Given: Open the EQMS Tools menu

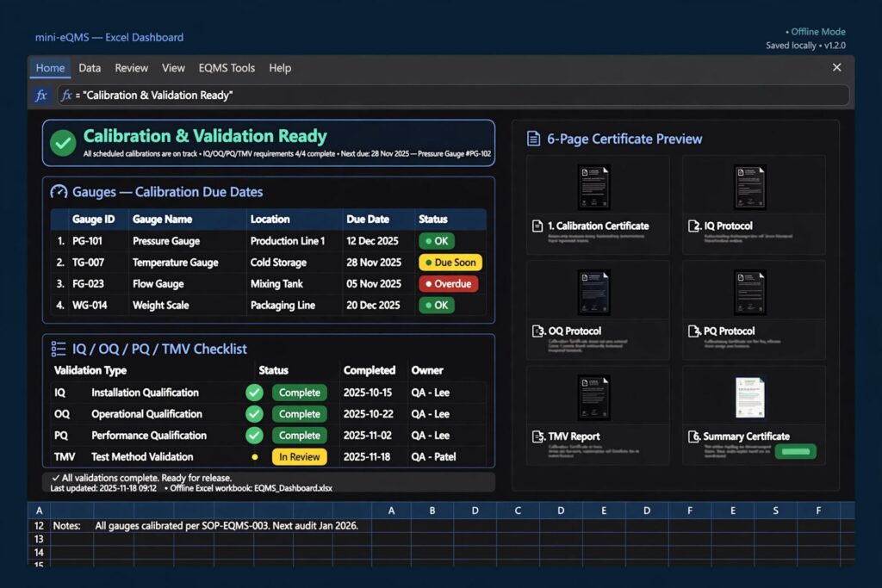Looking at the screenshot, I should click(x=227, y=68).
